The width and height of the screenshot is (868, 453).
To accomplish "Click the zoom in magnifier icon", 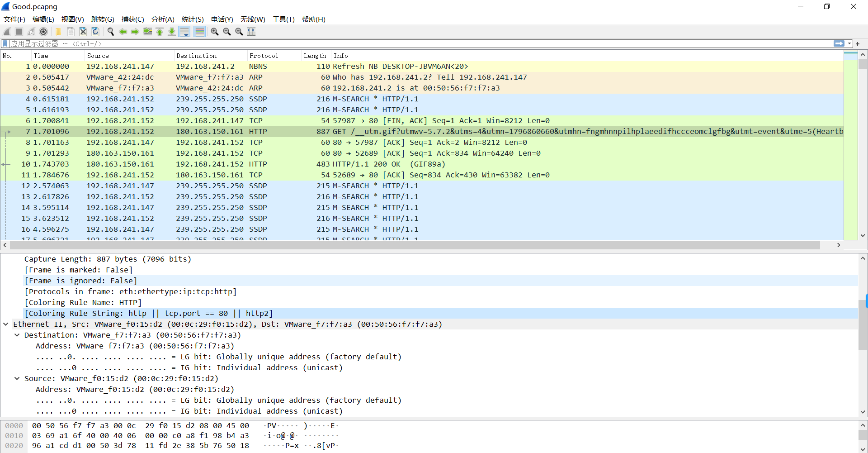I will coord(215,32).
